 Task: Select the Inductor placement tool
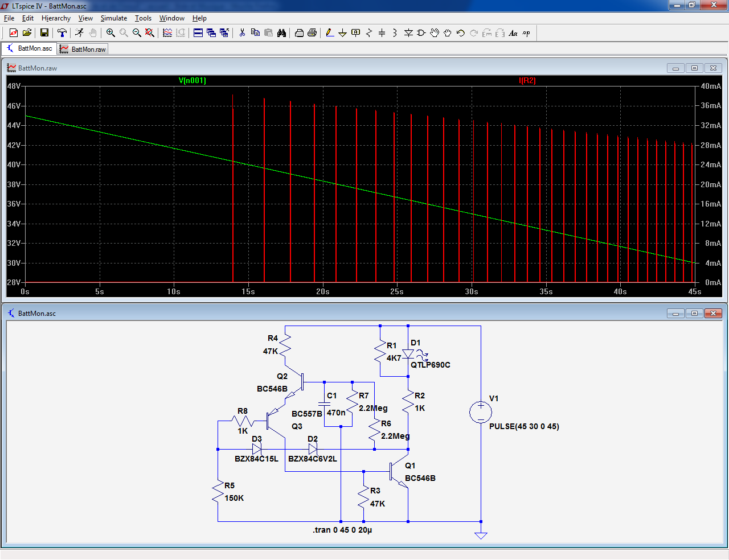click(395, 33)
